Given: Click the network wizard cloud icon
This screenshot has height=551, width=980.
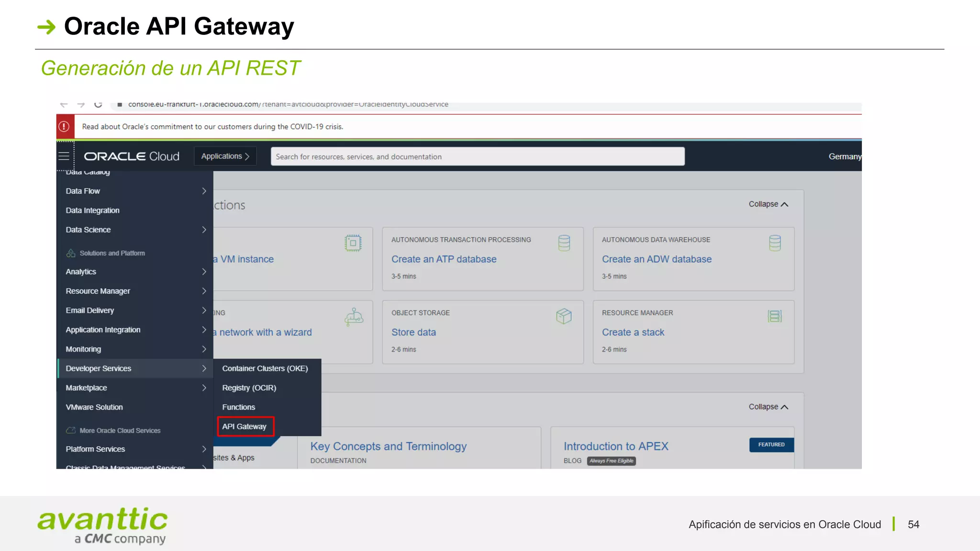Looking at the screenshot, I should click(354, 317).
